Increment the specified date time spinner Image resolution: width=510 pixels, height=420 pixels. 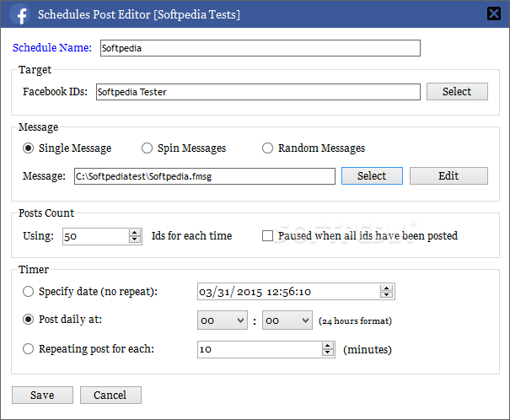[x=386, y=288]
